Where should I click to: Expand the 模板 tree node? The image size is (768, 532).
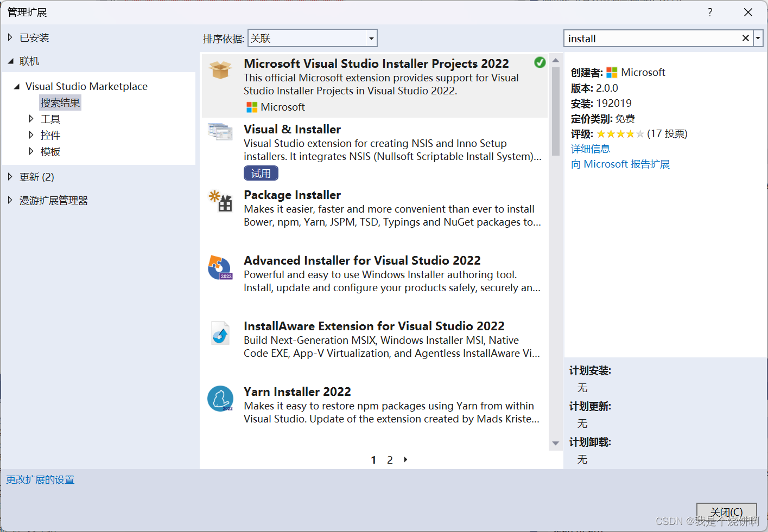[31, 151]
